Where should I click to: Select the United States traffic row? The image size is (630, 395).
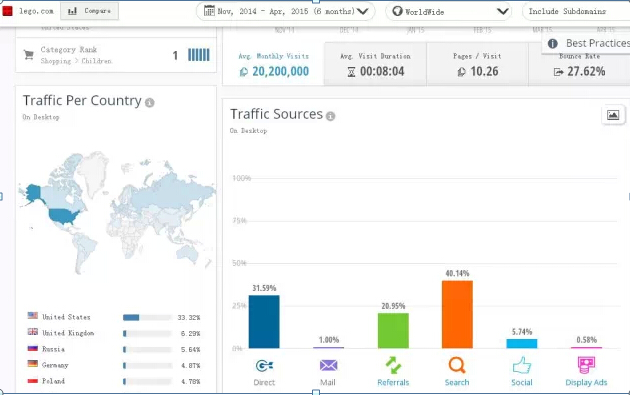pyautogui.click(x=114, y=317)
